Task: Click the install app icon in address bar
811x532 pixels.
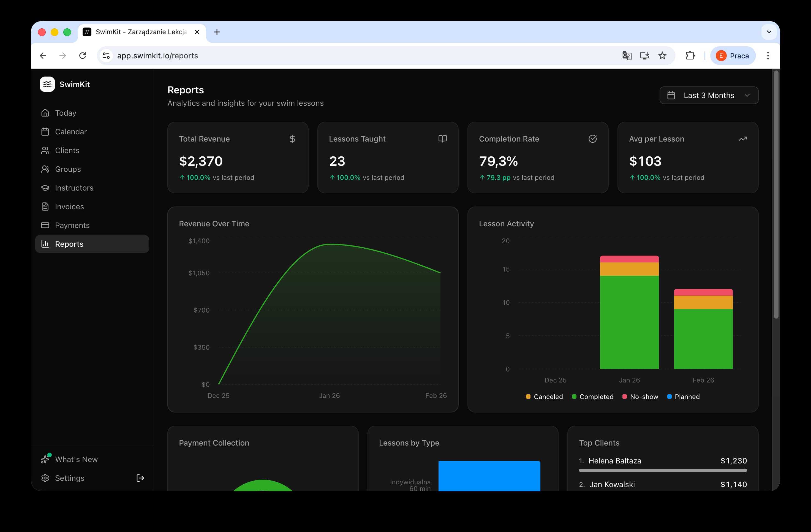Action: 644,56
